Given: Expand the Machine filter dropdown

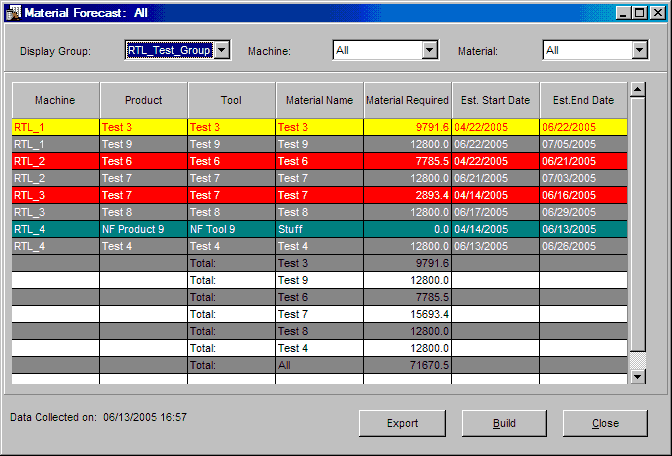Looking at the screenshot, I should pos(430,50).
